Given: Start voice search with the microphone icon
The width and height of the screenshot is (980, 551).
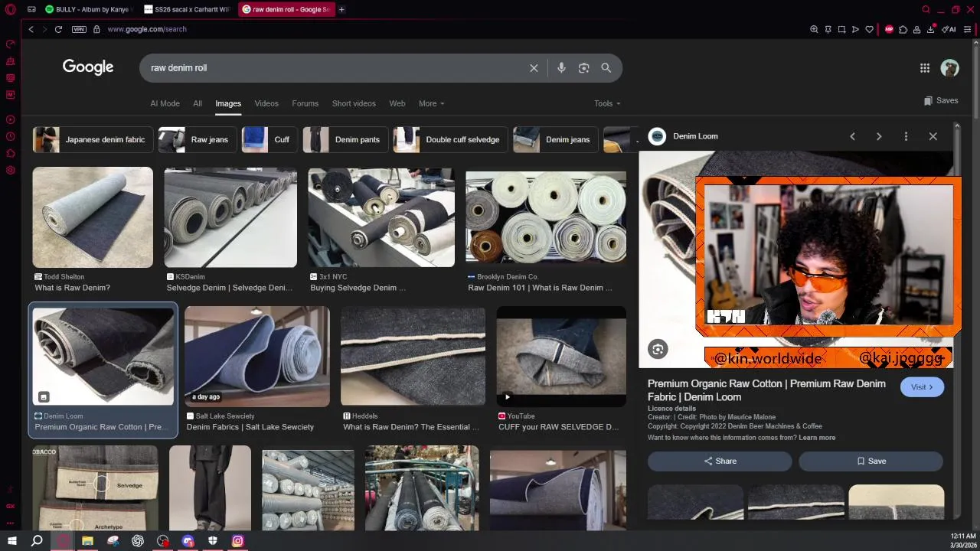Looking at the screenshot, I should (x=561, y=68).
